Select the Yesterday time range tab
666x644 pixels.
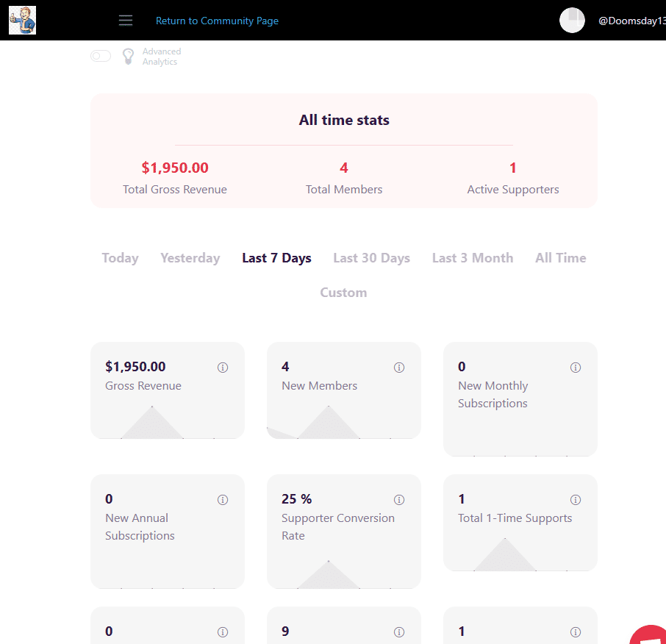pyautogui.click(x=190, y=258)
